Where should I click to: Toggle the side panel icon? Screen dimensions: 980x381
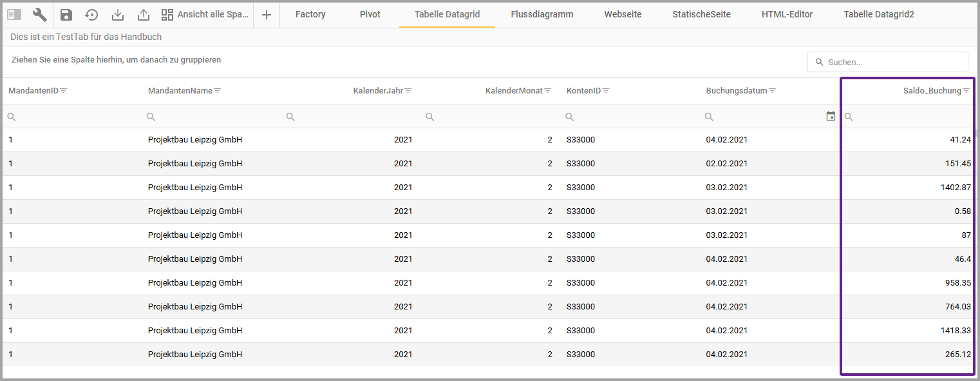tap(14, 14)
